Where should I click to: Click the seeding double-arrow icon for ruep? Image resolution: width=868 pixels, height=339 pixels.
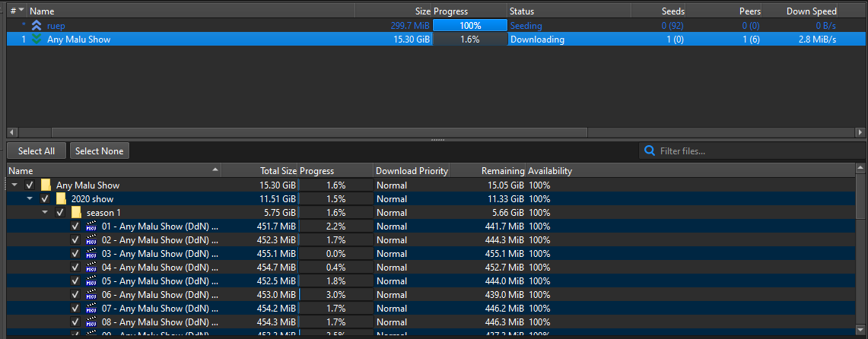[37, 25]
